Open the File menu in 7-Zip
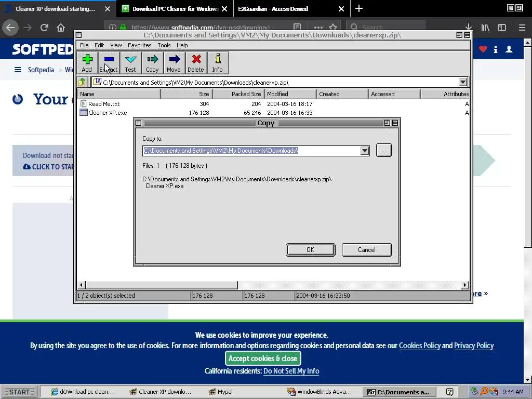Viewport: 532px width, 399px height. tap(84, 45)
